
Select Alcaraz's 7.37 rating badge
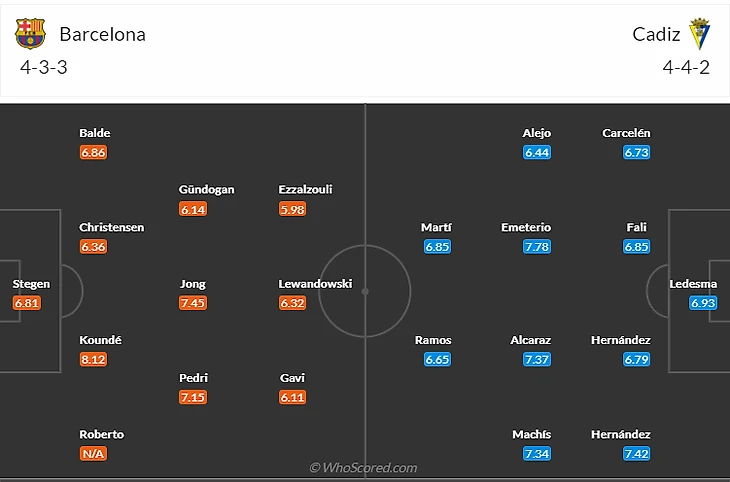537,359
